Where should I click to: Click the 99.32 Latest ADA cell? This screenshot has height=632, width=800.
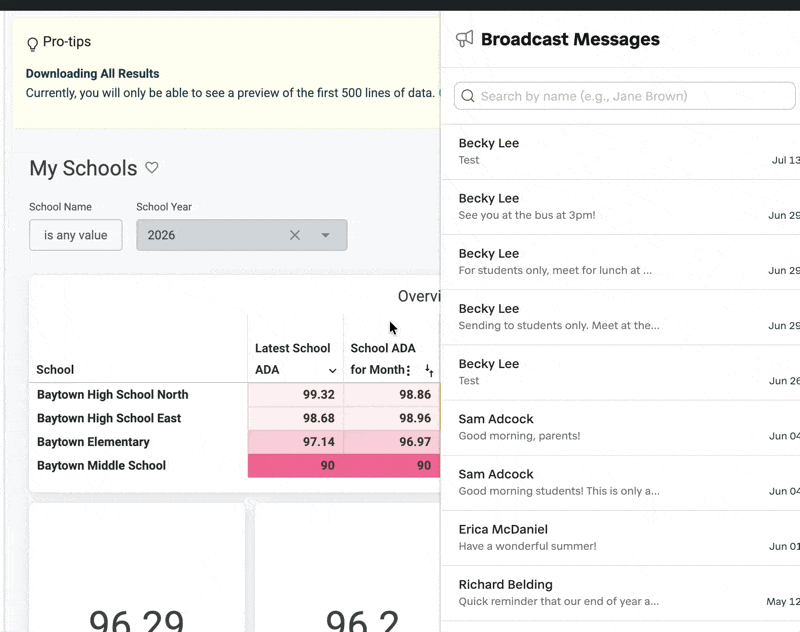tap(295, 394)
